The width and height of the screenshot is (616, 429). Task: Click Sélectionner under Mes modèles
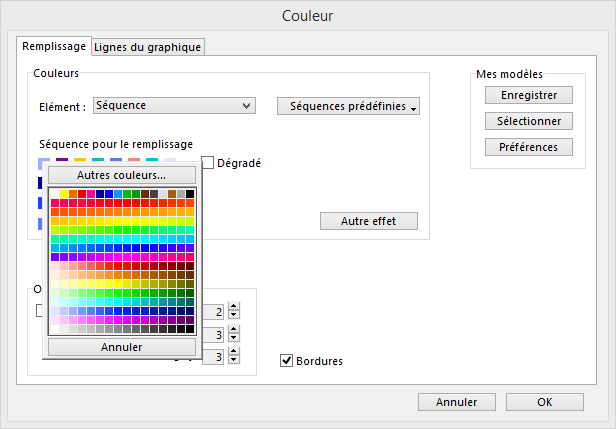coord(529,121)
